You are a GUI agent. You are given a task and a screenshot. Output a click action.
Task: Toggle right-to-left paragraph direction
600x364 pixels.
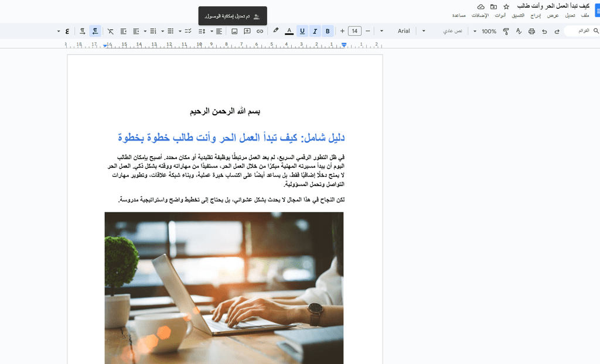(96, 32)
